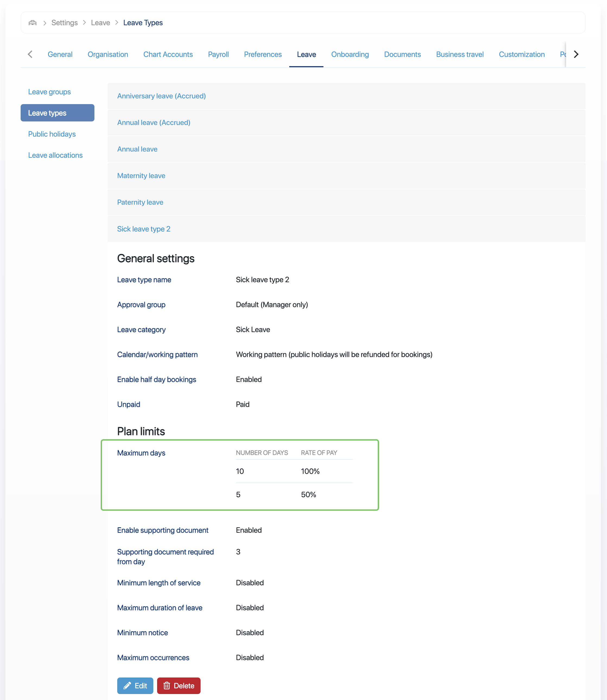The width and height of the screenshot is (607, 700).
Task: Click the home icon in breadcrumb
Action: 33,23
